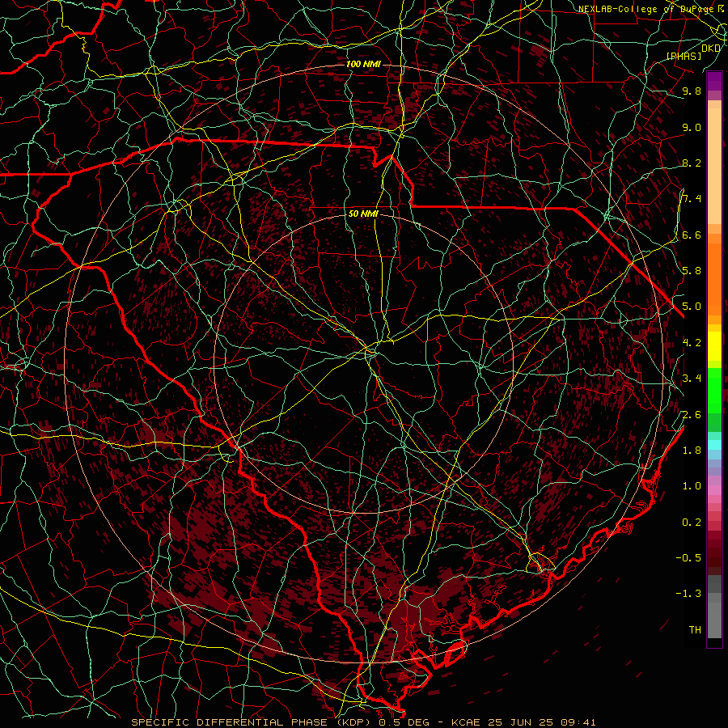The width and height of the screenshot is (728, 728).
Task: Click the yellow segment beside 4.2 on the scale
Action: pyautogui.click(x=714, y=346)
